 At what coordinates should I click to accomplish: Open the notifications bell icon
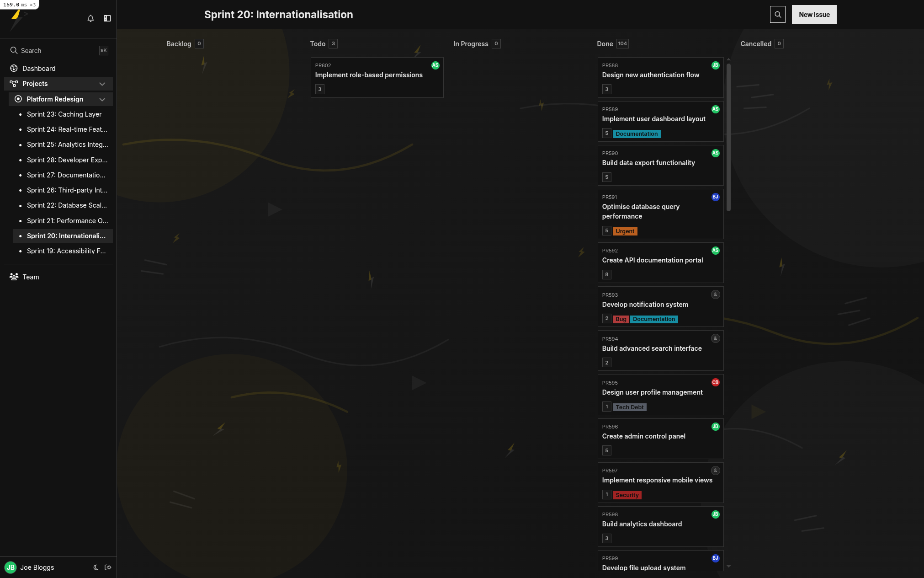click(x=90, y=18)
